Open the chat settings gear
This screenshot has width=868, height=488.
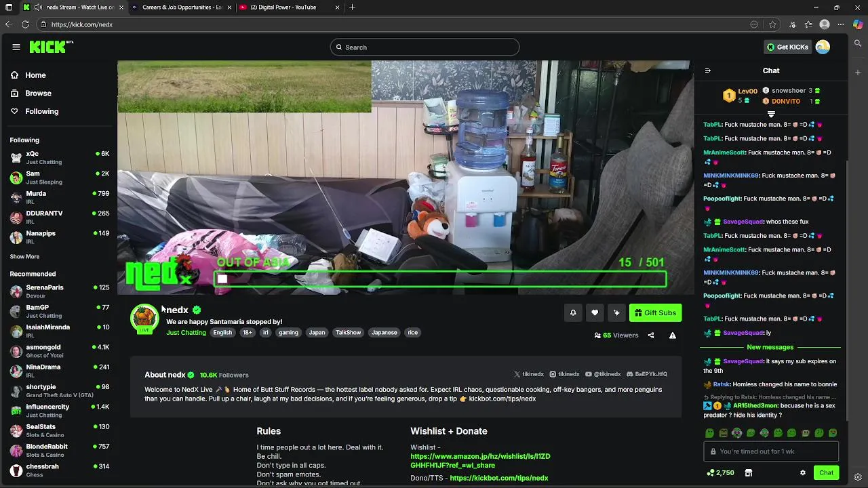pos(803,472)
